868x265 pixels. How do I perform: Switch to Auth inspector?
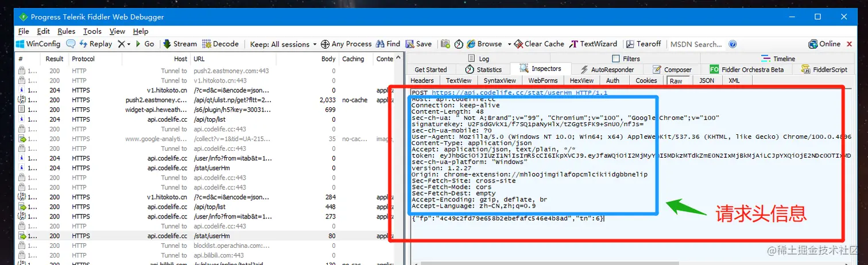pos(613,80)
